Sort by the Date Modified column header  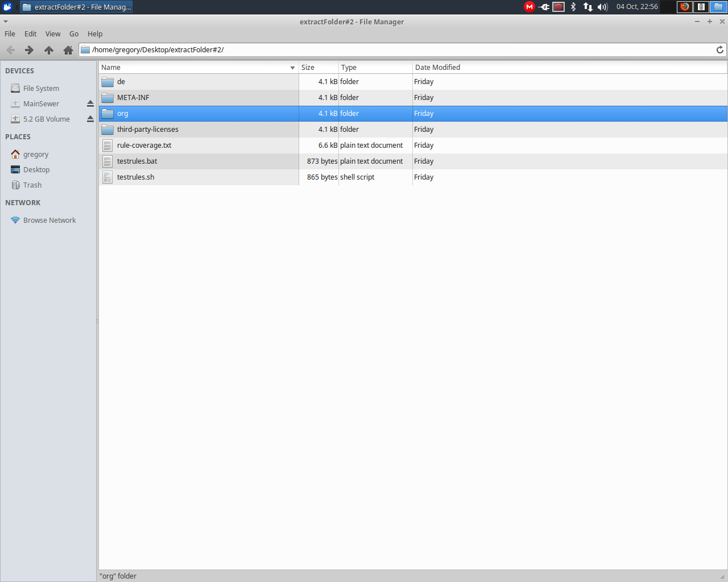point(570,68)
